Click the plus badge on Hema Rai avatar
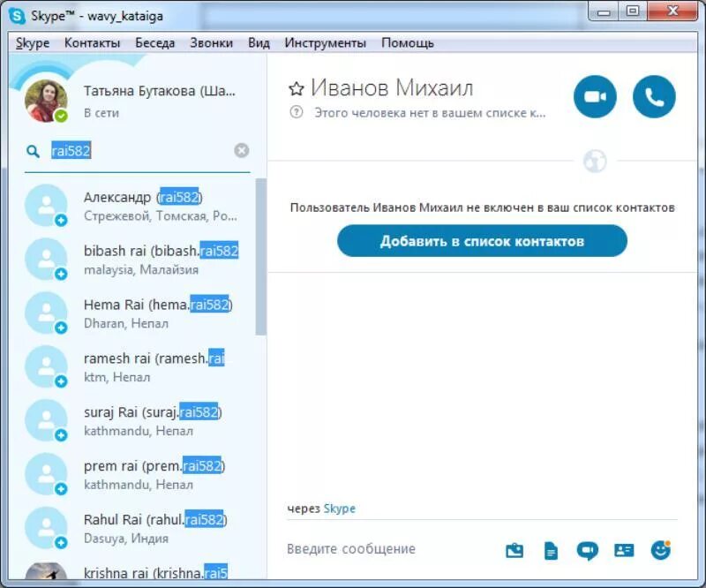The width and height of the screenshot is (706, 588). (61, 328)
